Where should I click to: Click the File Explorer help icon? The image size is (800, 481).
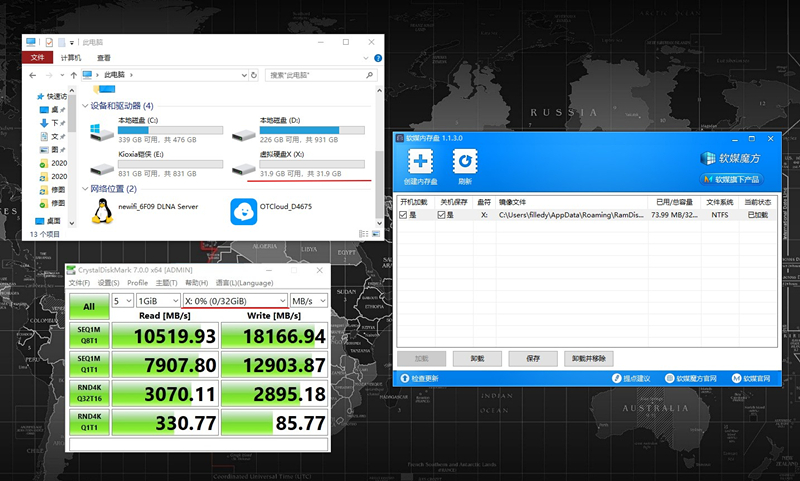click(x=378, y=58)
